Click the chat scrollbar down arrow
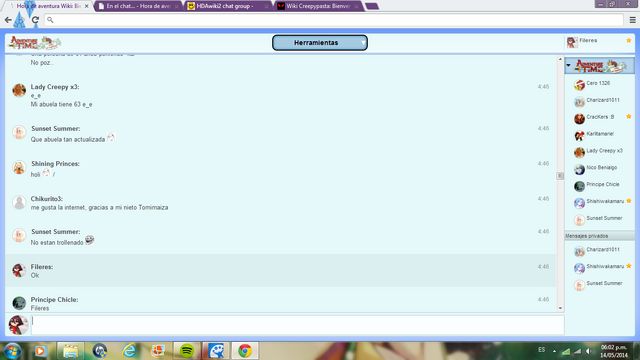 [560, 309]
